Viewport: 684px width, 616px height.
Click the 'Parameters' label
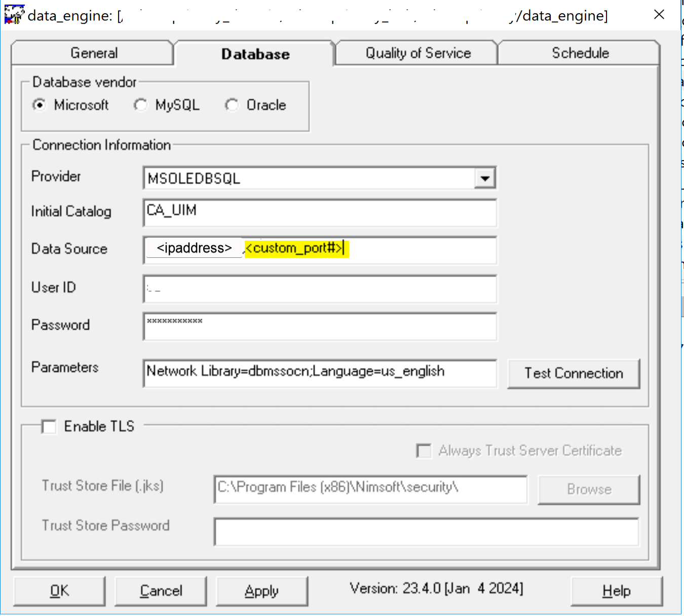coord(65,367)
